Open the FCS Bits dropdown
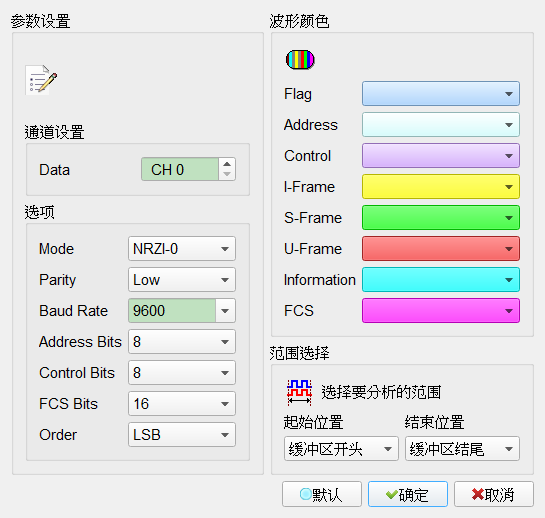545x518 pixels. (182, 403)
